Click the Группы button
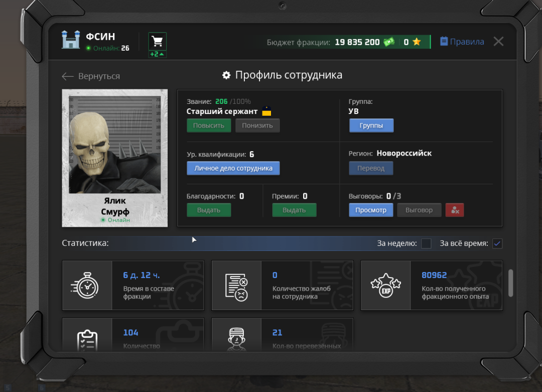The width and height of the screenshot is (542, 392). tap(371, 125)
